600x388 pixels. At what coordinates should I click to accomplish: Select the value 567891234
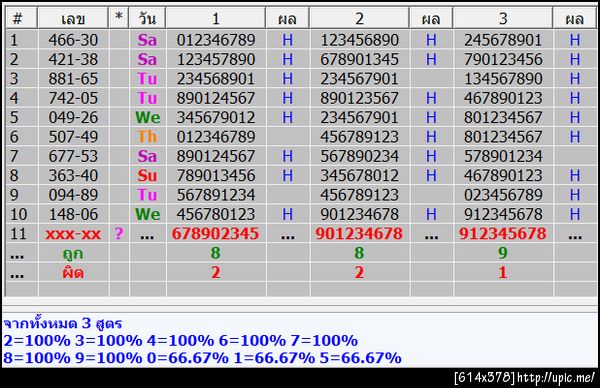(215, 195)
